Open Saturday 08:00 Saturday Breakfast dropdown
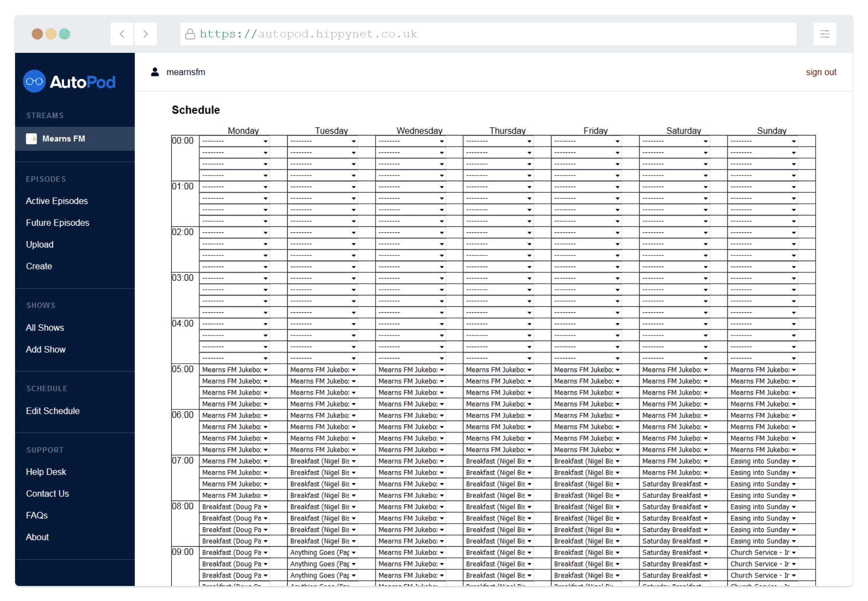Screen dimensions: 868x601 [x=675, y=507]
